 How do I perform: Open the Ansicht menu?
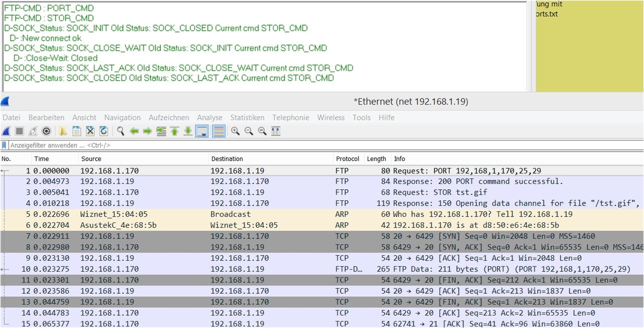pyautogui.click(x=85, y=117)
